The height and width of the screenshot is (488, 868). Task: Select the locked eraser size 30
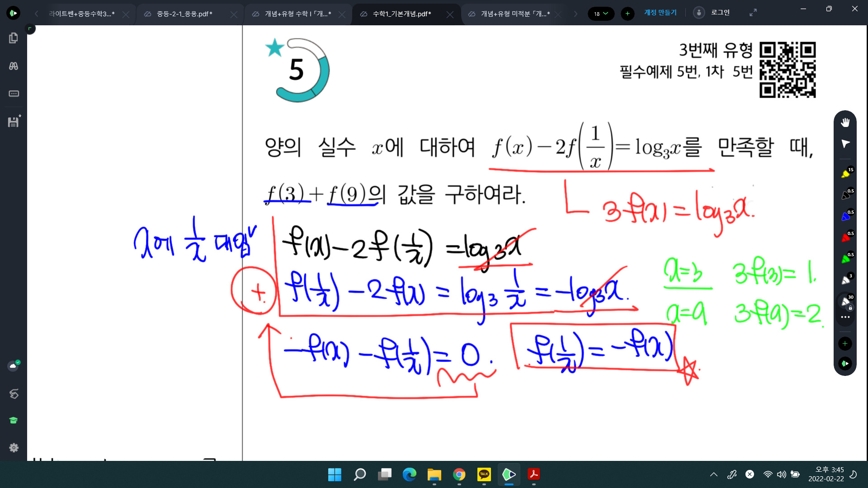coord(846,301)
